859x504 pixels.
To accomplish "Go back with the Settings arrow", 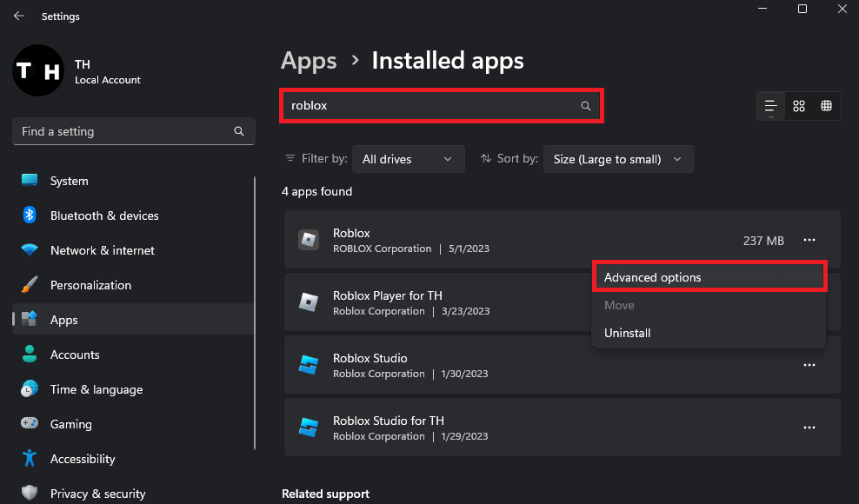I will click(x=18, y=16).
